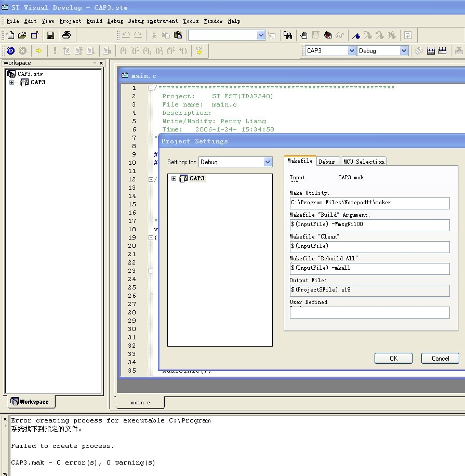Click the Undo toolbar icon
The image size is (465, 476).
126,35
